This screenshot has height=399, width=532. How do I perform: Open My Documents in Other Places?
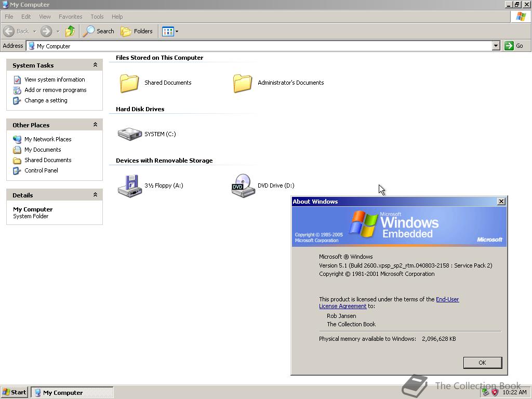[x=43, y=150]
